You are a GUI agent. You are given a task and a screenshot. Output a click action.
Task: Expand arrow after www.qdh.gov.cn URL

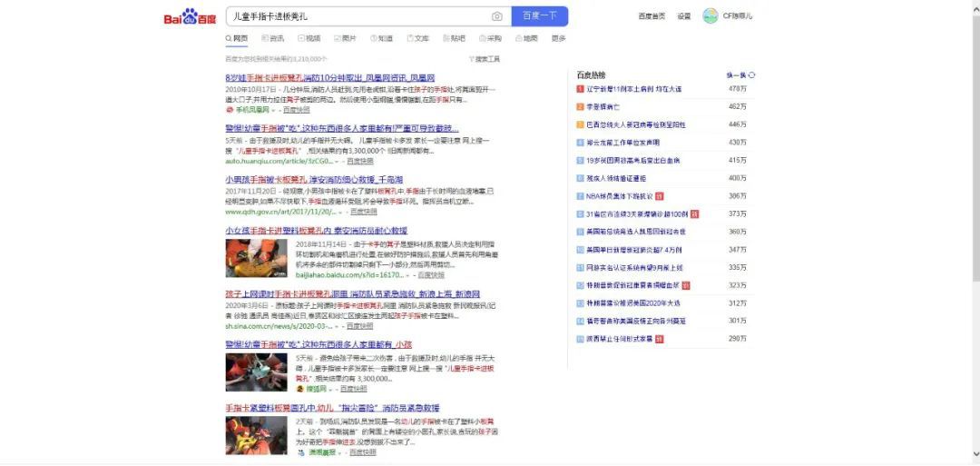click(x=340, y=213)
